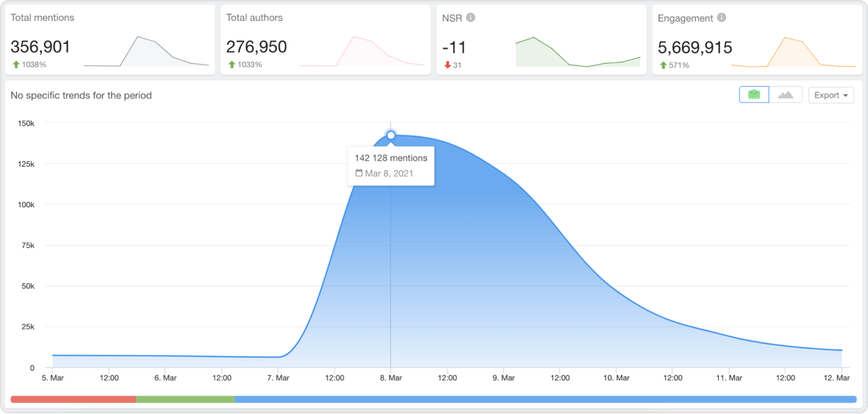Screen dimensions: 868x414
Task: Open the Total mentions sparkline chart
Action: click(146, 52)
